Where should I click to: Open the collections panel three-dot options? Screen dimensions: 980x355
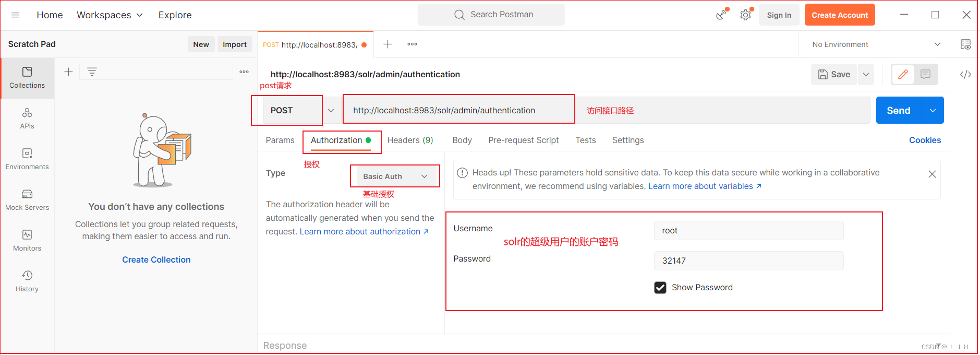click(244, 72)
